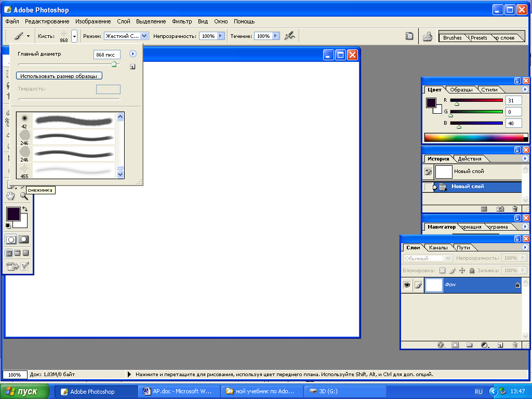The height and width of the screenshot is (399, 532).
Task: Switch to Standard editing mode
Action: 11,240
